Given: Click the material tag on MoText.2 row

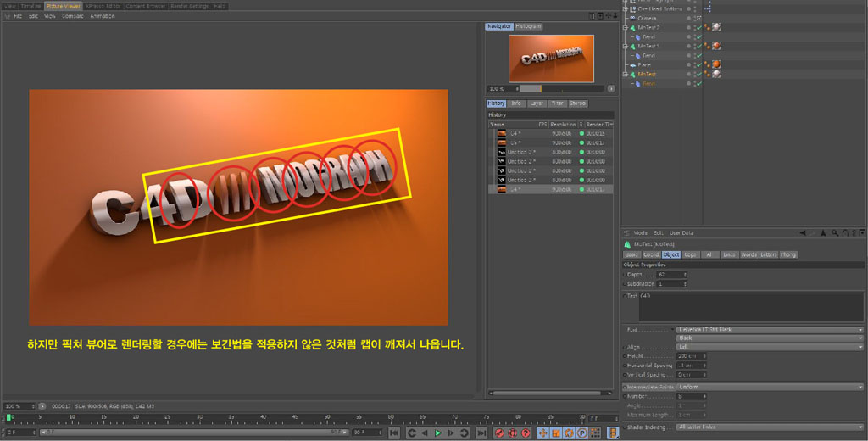Looking at the screenshot, I should click(x=716, y=27).
